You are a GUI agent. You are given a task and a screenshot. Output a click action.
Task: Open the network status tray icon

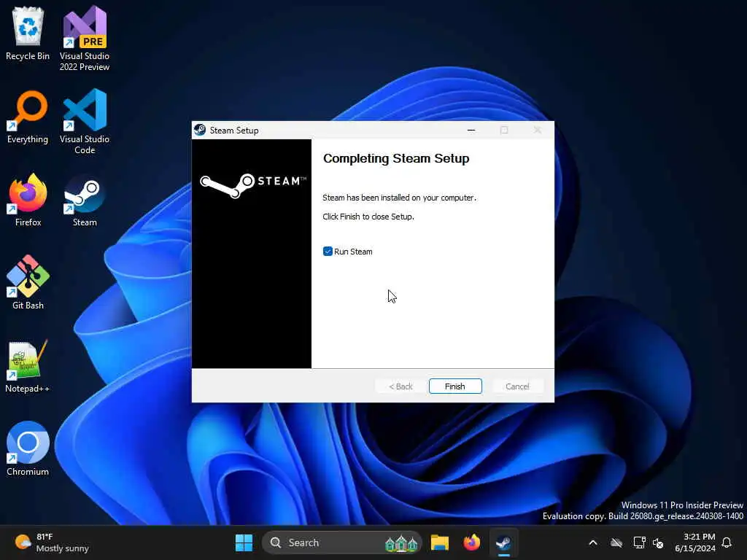[639, 542]
